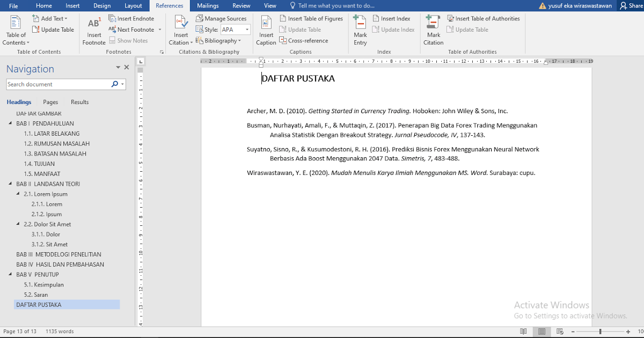Switch to the Mailings ribbon tab
This screenshot has width=644, height=338.
[208, 6]
